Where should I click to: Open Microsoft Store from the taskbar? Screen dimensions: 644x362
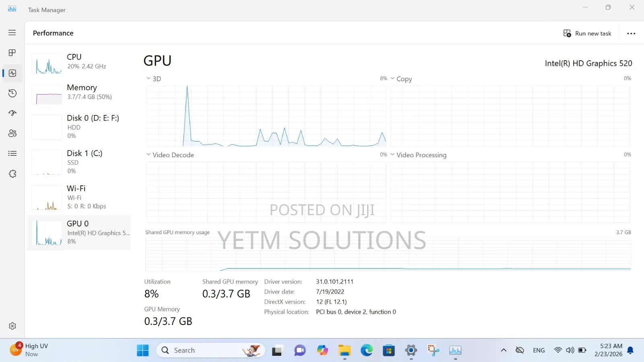[389, 350]
